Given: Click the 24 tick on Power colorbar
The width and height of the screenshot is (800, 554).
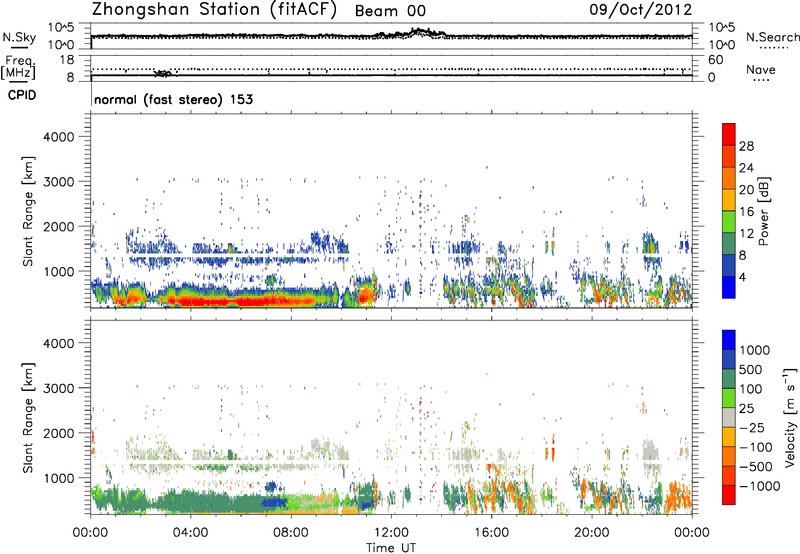Looking at the screenshot, I should 746,168.
